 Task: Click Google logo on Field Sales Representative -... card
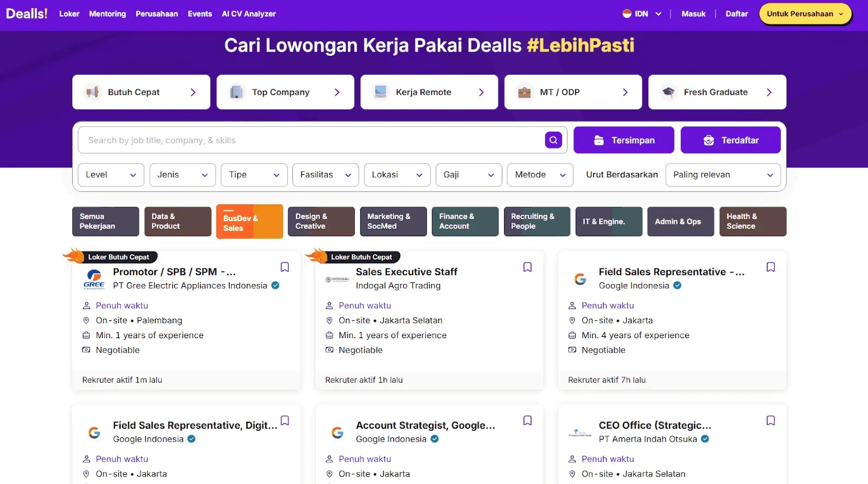580,279
